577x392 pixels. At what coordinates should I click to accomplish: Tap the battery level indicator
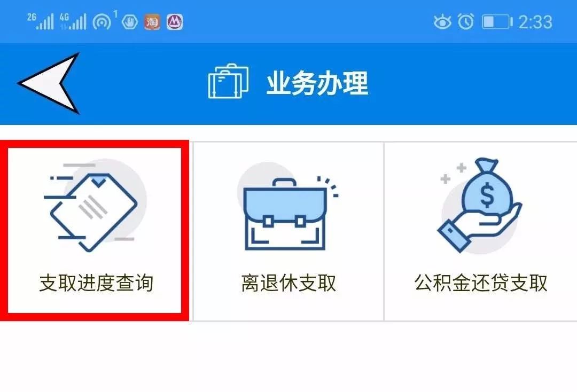(497, 22)
